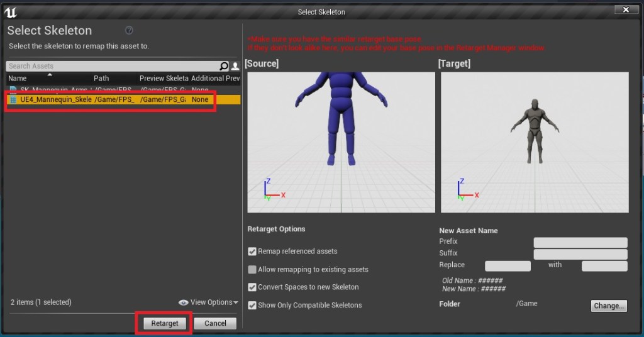This screenshot has width=644, height=337.
Task: Uncheck Remap referenced assets
Action: click(x=252, y=251)
